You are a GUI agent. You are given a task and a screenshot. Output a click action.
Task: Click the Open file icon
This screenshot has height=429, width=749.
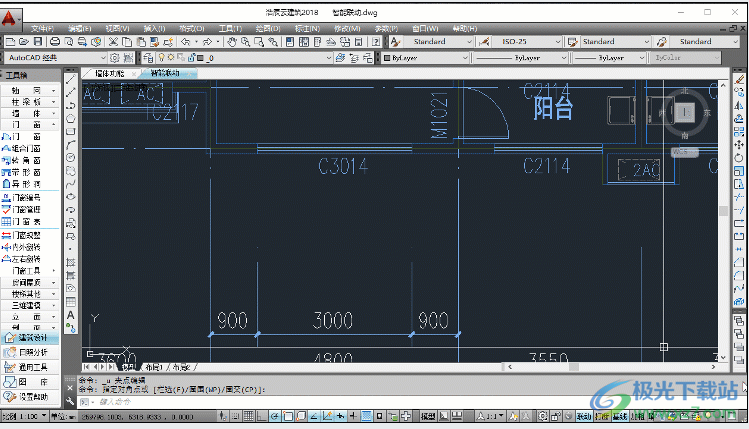(x=24, y=42)
